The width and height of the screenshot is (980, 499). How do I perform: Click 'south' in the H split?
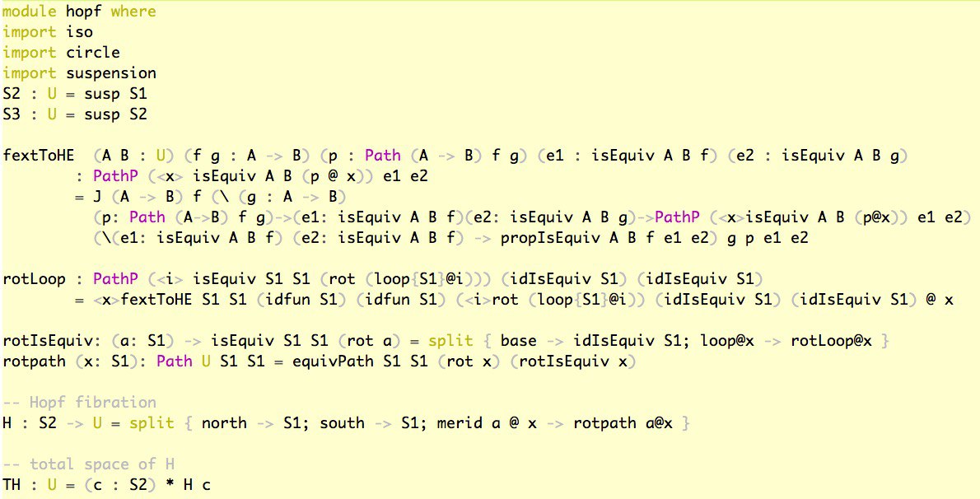click(x=342, y=423)
